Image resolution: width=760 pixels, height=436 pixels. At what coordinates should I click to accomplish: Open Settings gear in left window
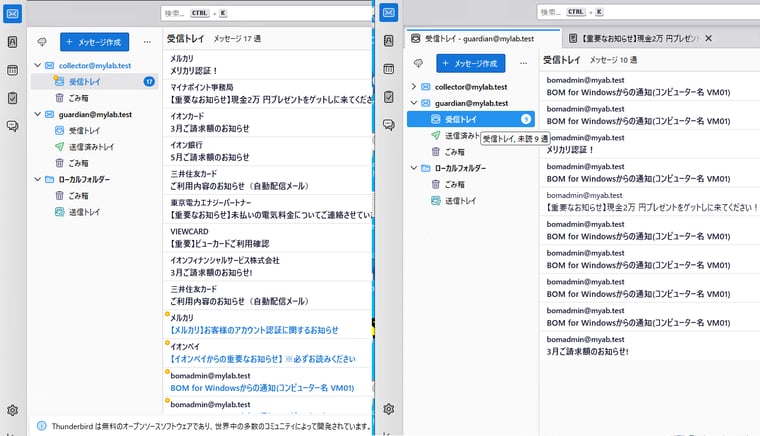[13, 410]
